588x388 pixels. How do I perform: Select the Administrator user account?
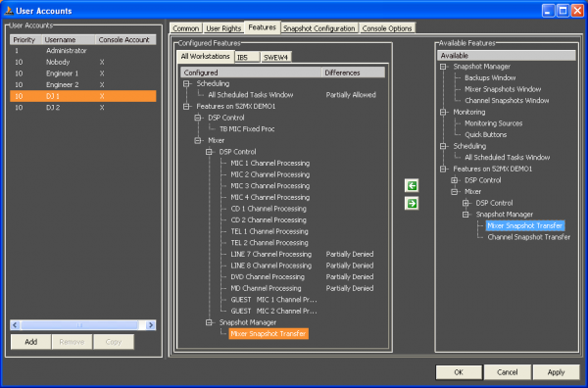(x=83, y=51)
